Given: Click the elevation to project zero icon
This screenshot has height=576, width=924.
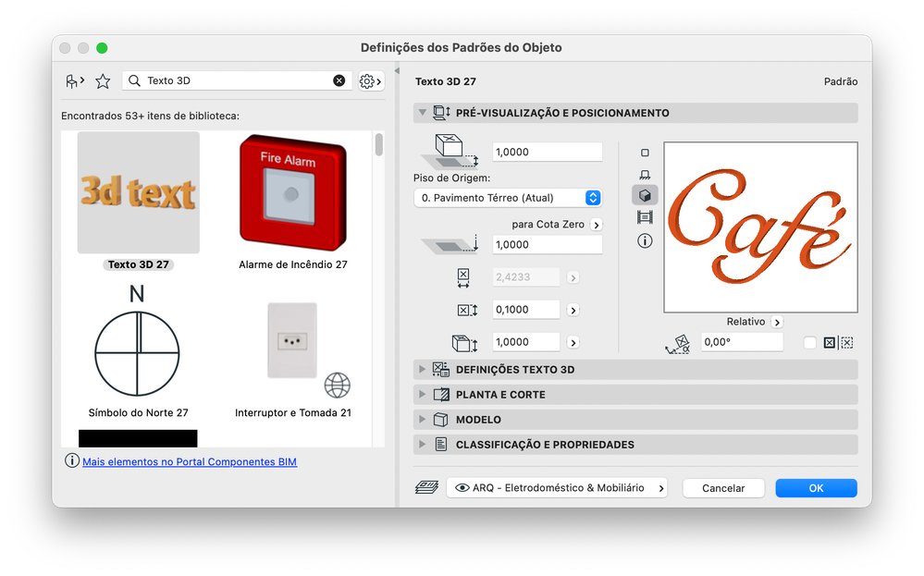Looking at the screenshot, I should tap(450, 245).
